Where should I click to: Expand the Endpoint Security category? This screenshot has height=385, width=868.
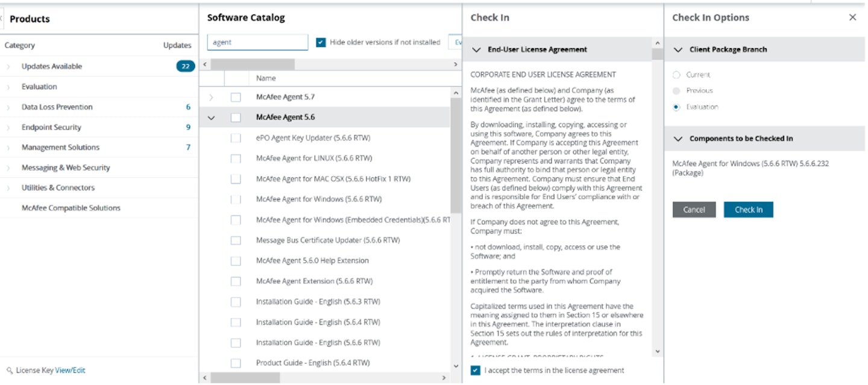point(8,128)
